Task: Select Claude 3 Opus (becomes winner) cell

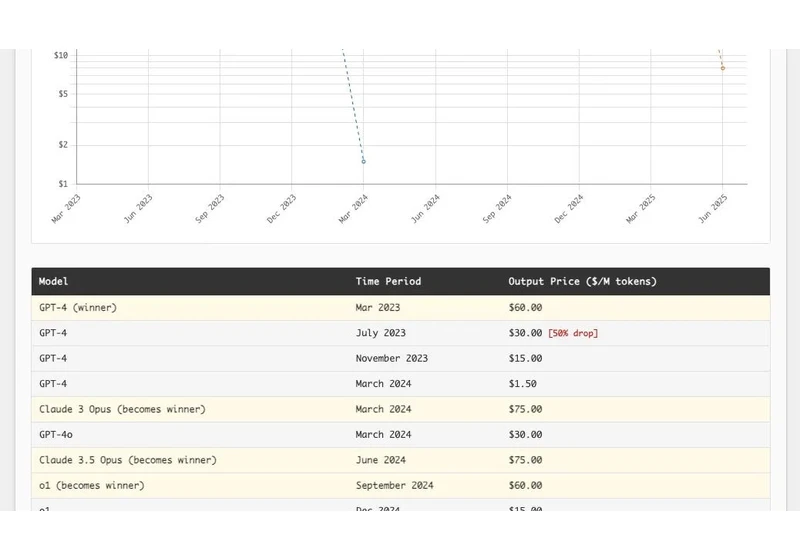Action: click(x=122, y=409)
